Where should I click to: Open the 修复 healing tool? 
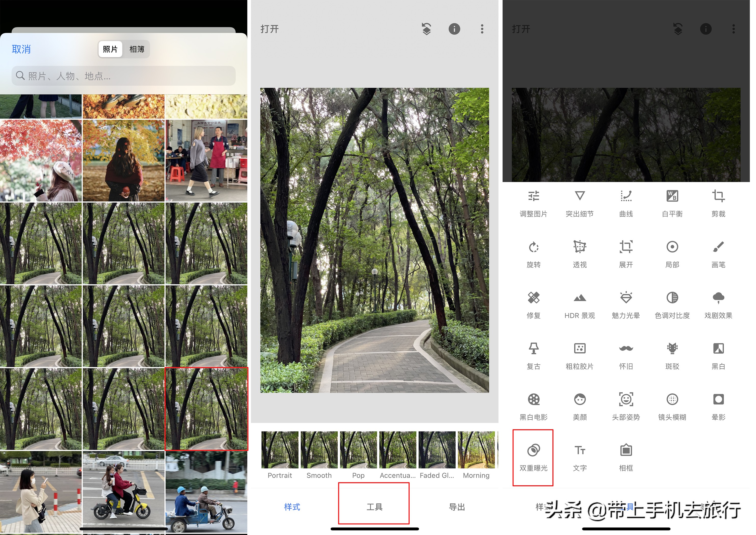coord(533,305)
